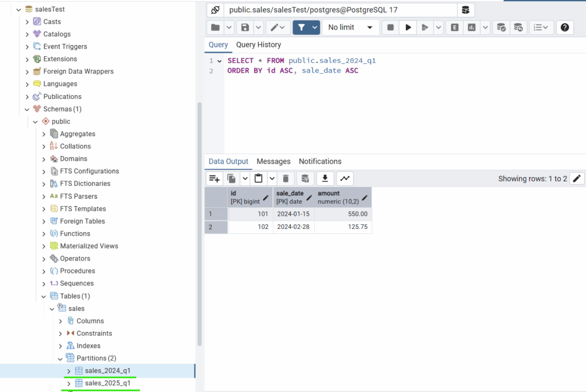Image resolution: width=586 pixels, height=392 pixels.
Task: Toggle the filter icon in query toolbar
Action: (303, 27)
